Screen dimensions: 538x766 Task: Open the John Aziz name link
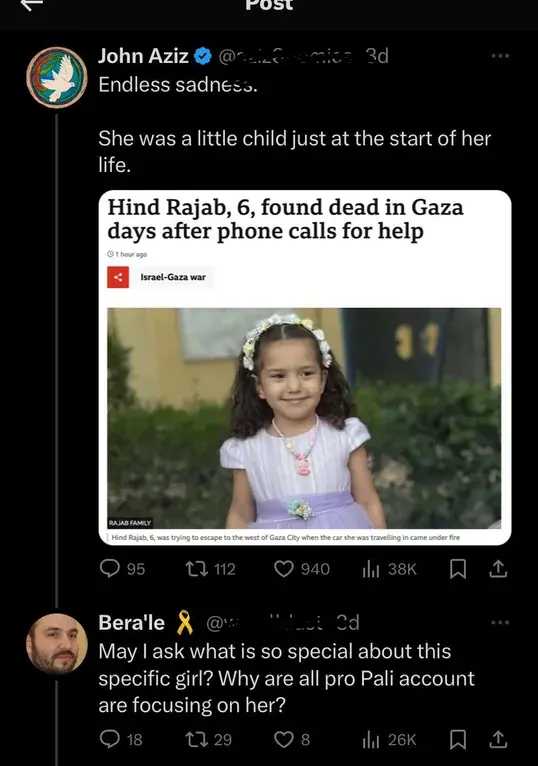(x=143, y=56)
